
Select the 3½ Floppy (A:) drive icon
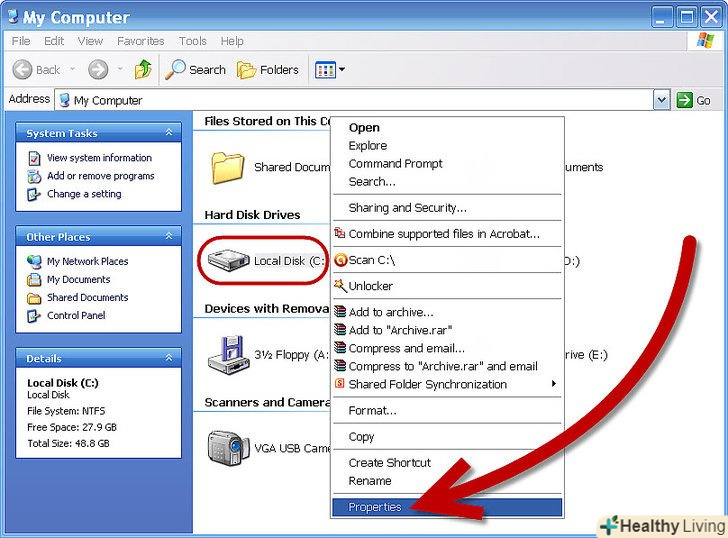click(228, 355)
